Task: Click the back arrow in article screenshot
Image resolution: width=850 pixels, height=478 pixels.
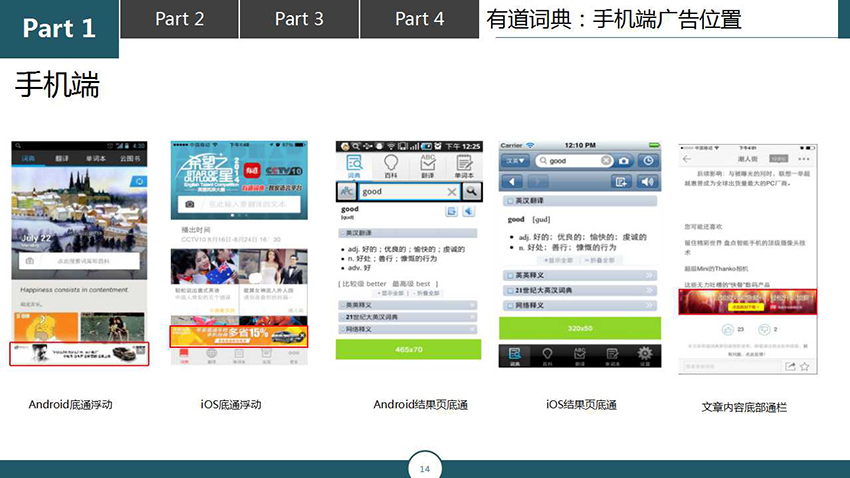Action: click(x=687, y=159)
